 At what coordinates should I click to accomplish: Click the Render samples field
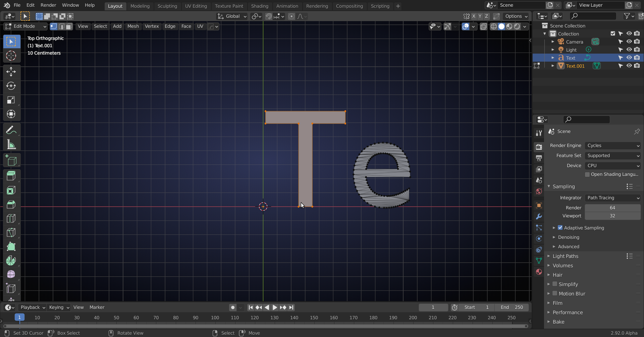coord(612,208)
